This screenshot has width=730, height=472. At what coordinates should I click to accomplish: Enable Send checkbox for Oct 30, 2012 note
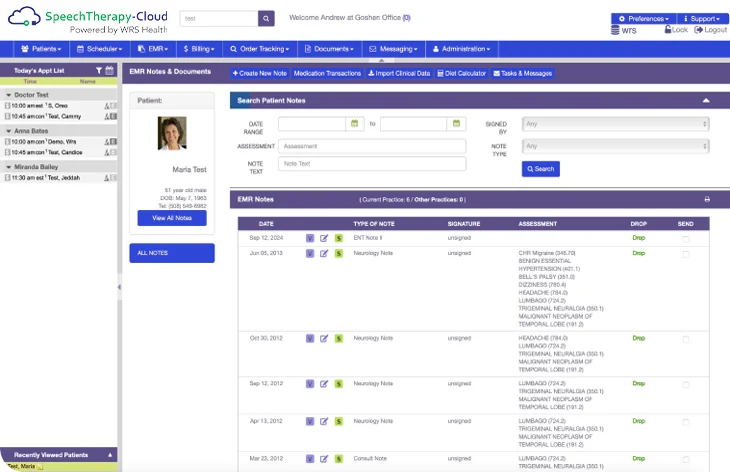[x=685, y=339]
